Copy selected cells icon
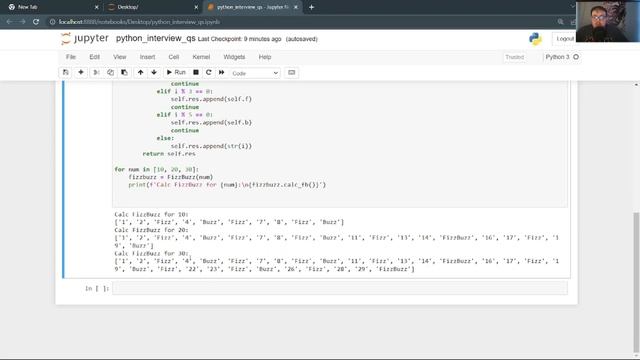640x360 pixels. point(110,73)
